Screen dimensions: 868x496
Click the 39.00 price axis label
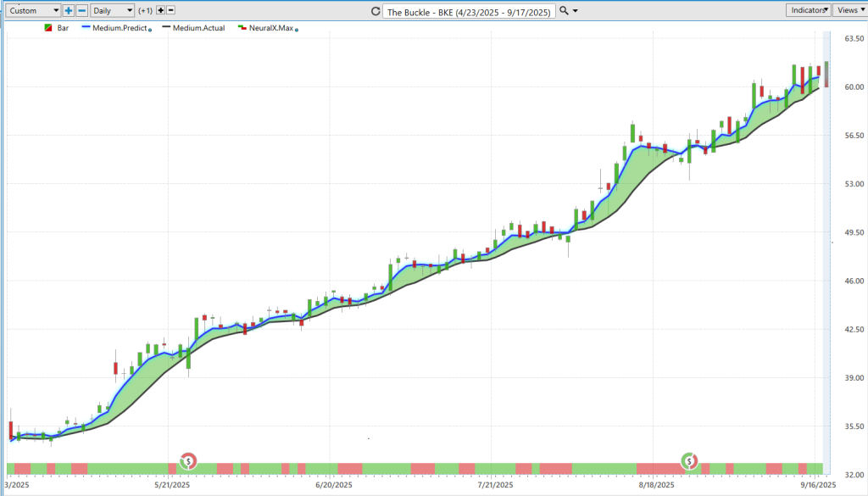point(854,377)
